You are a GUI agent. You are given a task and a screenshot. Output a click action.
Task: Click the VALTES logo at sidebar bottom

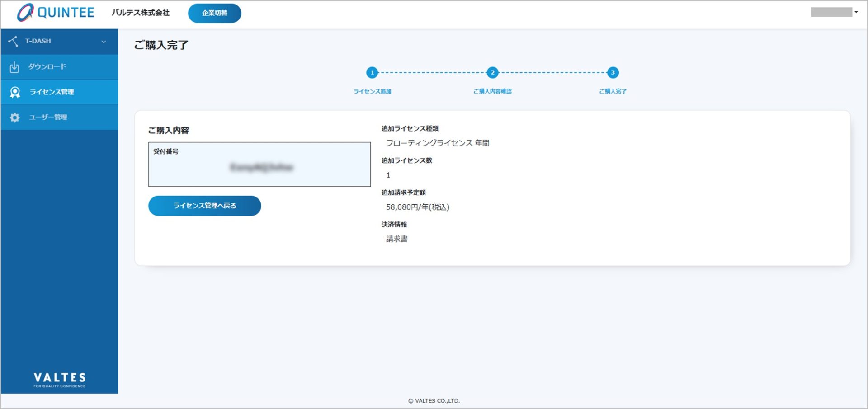[59, 380]
